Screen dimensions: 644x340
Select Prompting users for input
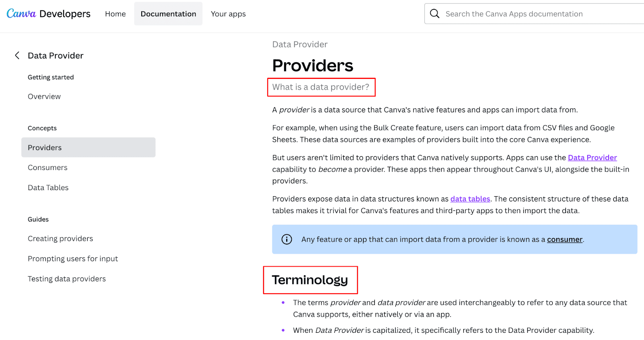pyautogui.click(x=72, y=258)
